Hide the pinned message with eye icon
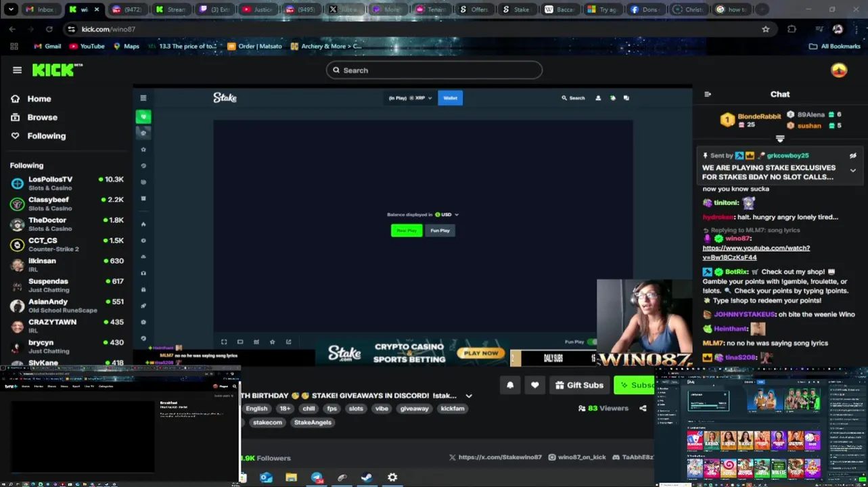Viewport: 868px width, 487px height. pos(853,156)
